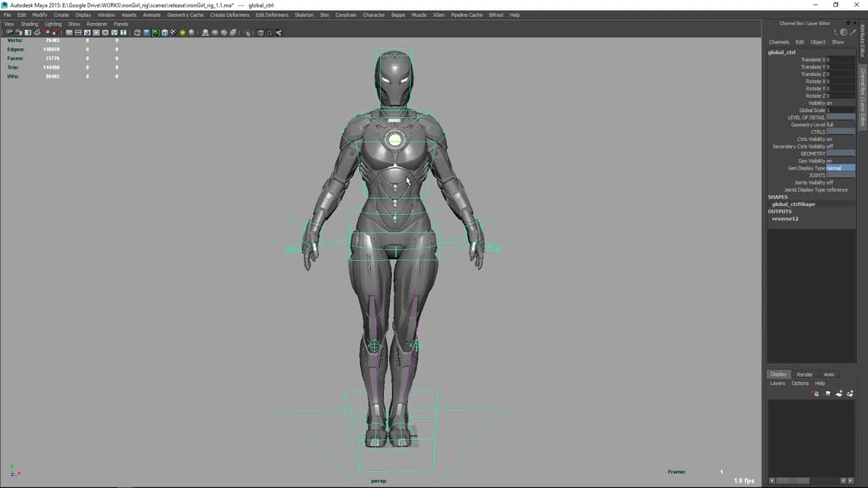Click the Shadows sphere icon

[x=192, y=33]
